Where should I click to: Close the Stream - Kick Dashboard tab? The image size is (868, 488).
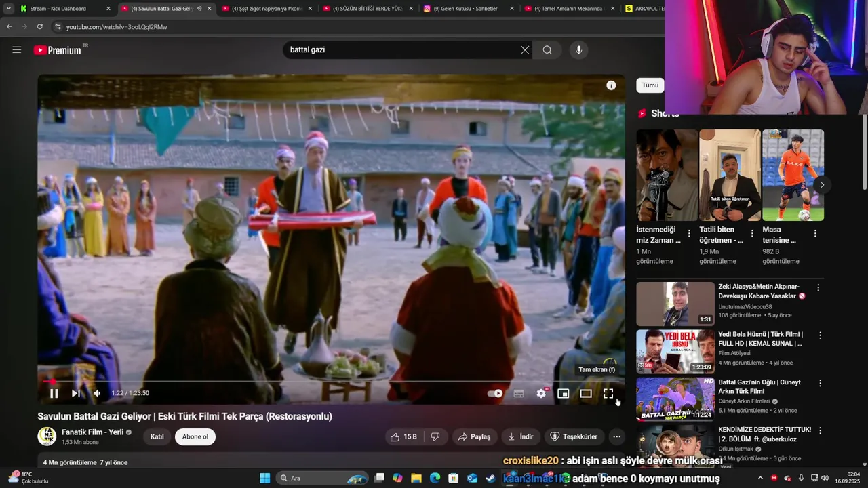(108, 9)
